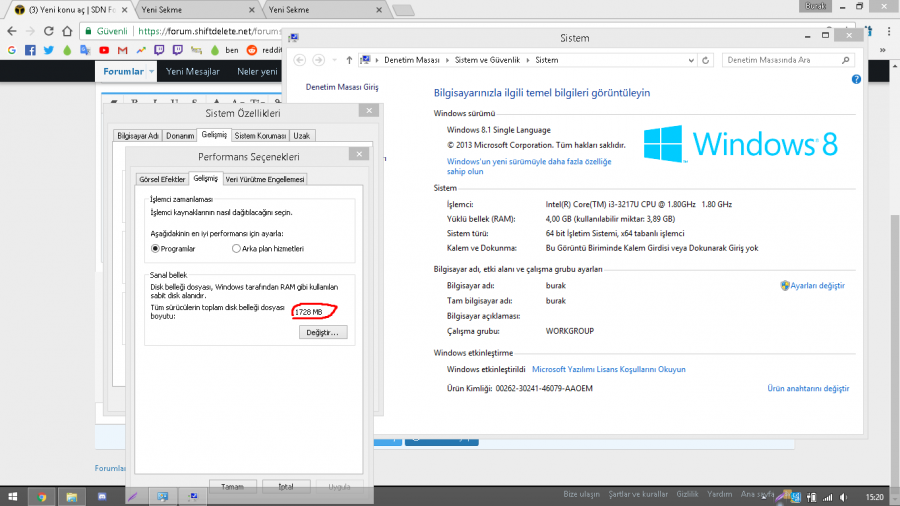The image size is (900, 506).
Task: Refresh the Sistem window address bar
Action: 705,60
